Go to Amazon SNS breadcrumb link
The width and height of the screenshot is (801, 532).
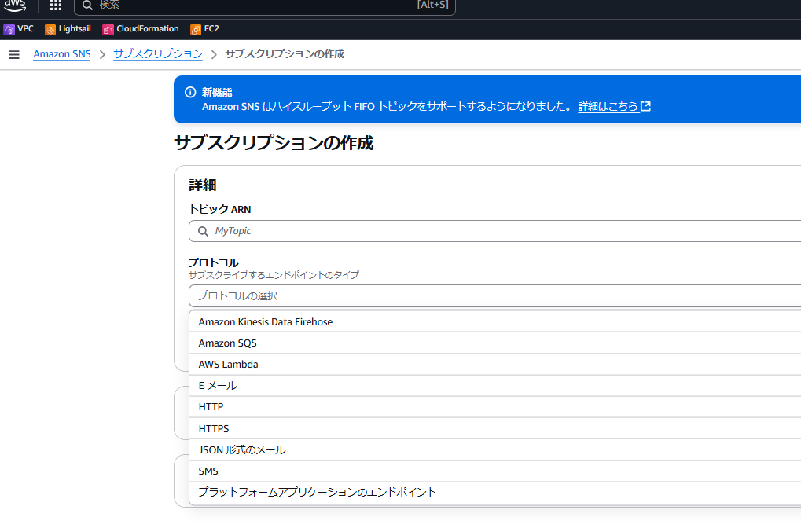(62, 54)
